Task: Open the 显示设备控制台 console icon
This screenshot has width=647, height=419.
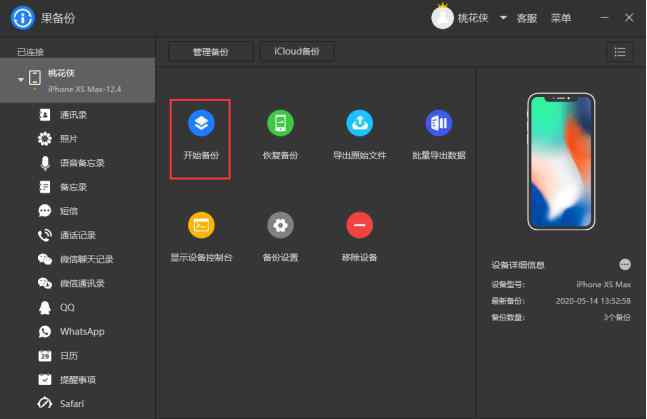Action: (201, 225)
